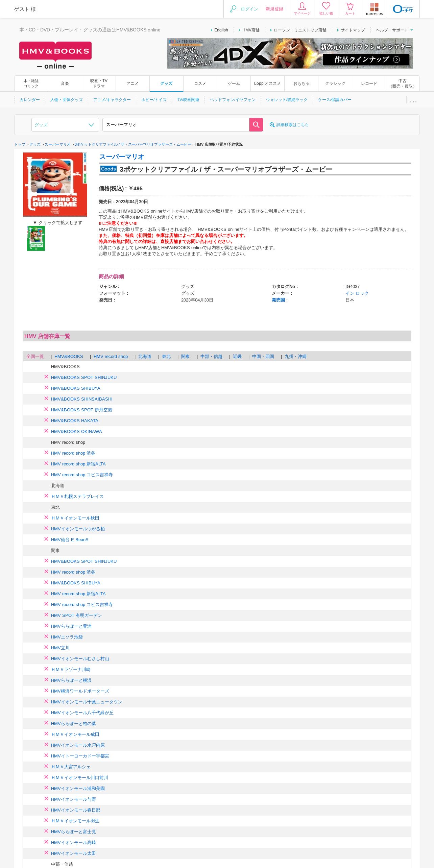Filter stores by 九州・沖縄
Viewport: 434px width, 868px height.
coord(295,357)
